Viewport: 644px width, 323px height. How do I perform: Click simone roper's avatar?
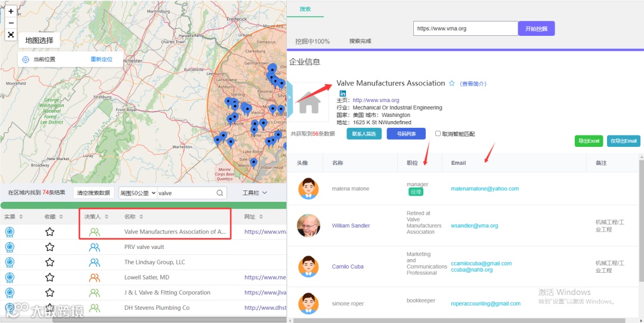(308, 304)
